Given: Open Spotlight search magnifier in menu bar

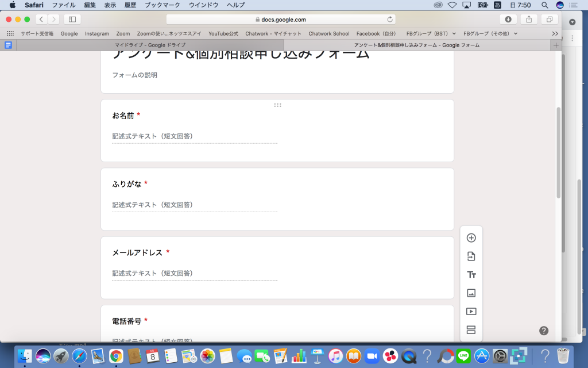Looking at the screenshot, I should tap(544, 5).
